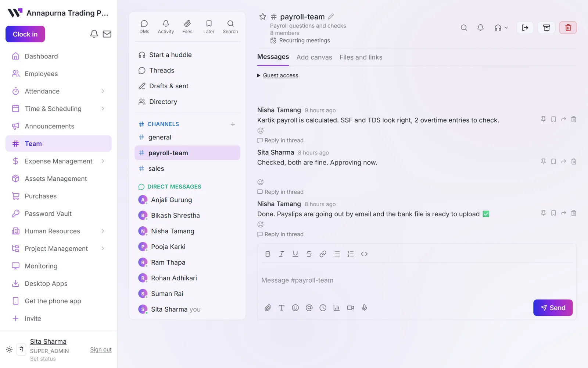
Task: Open the emoji picker in composer
Action: coord(295,308)
